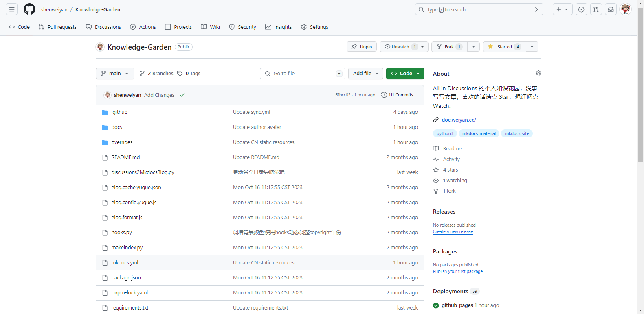
Task: Open the About settings gear icon
Action: click(538, 73)
